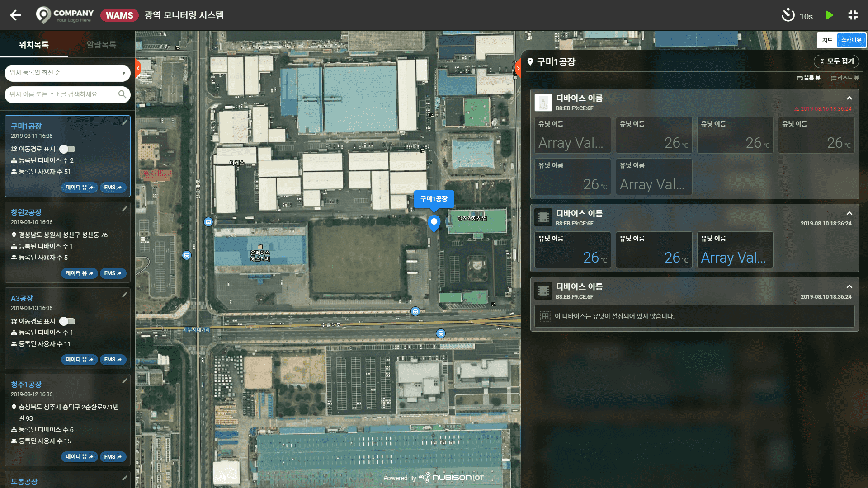868x488 pixels.
Task: Exit fullscreen with the collapse icon
Action: click(853, 15)
